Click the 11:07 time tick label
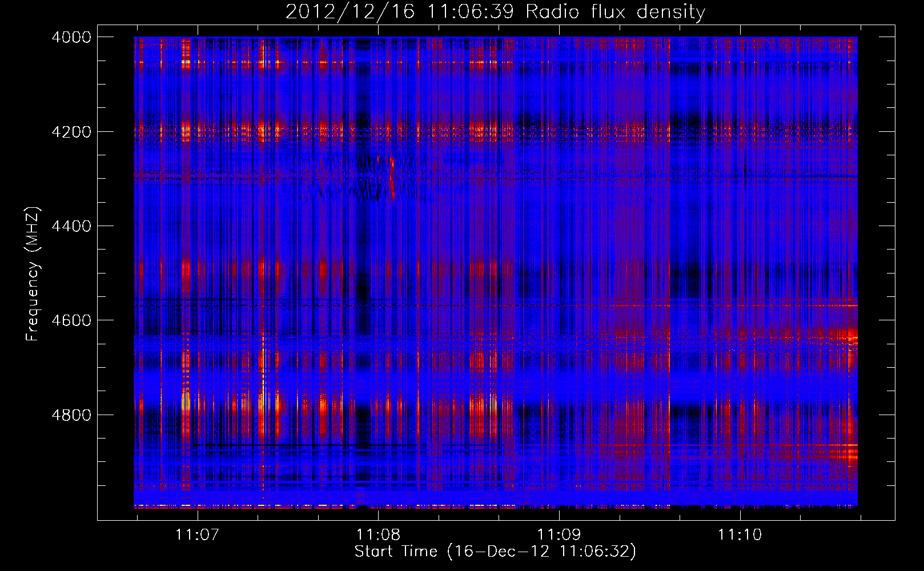 (197, 534)
